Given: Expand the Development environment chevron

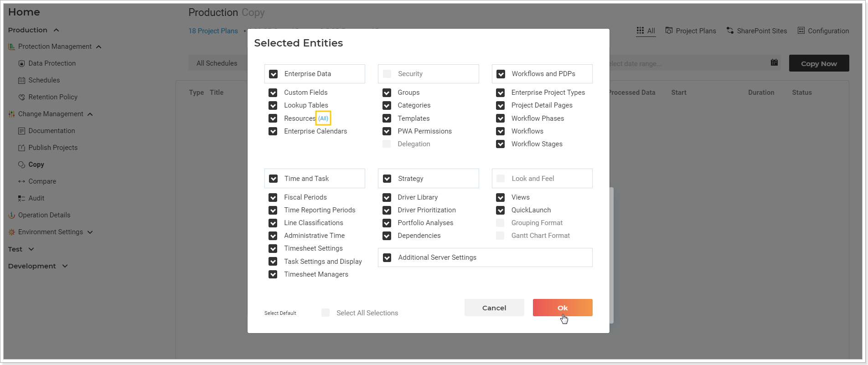Looking at the screenshot, I should [65, 266].
